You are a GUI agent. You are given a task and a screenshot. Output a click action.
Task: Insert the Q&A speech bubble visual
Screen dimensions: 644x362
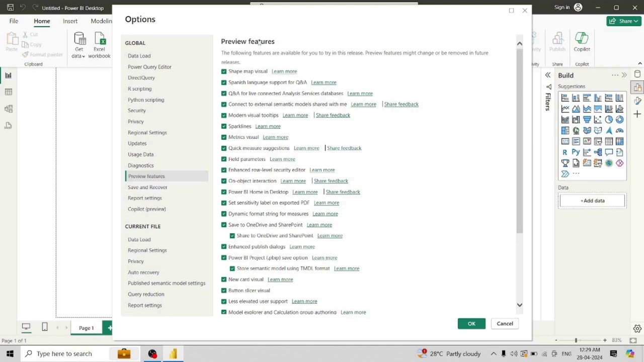click(609, 152)
